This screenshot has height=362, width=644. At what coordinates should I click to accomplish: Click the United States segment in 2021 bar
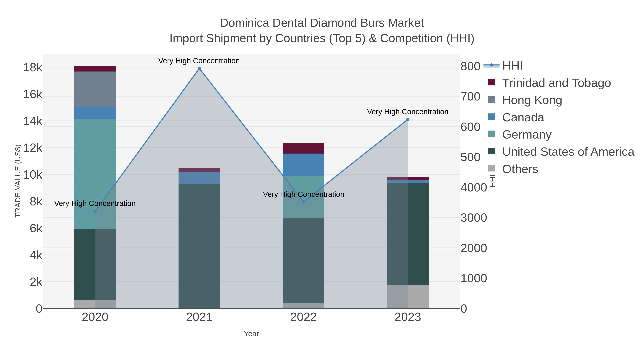click(x=199, y=246)
